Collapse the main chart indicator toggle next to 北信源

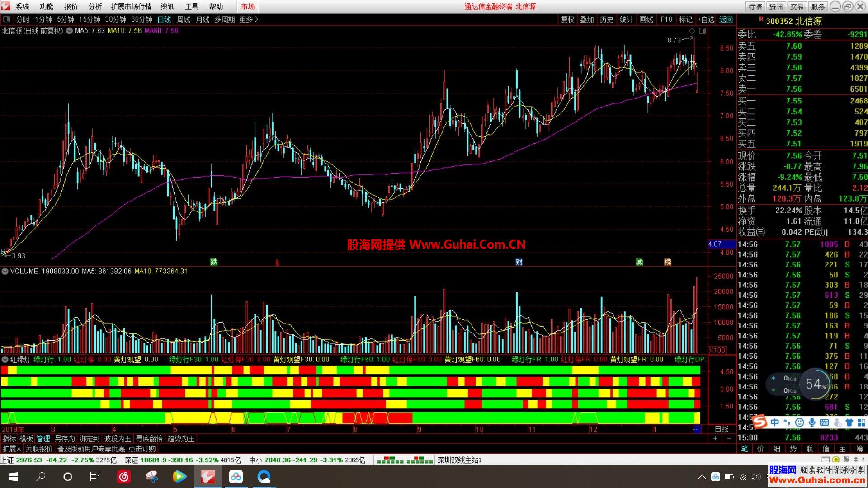click(69, 31)
